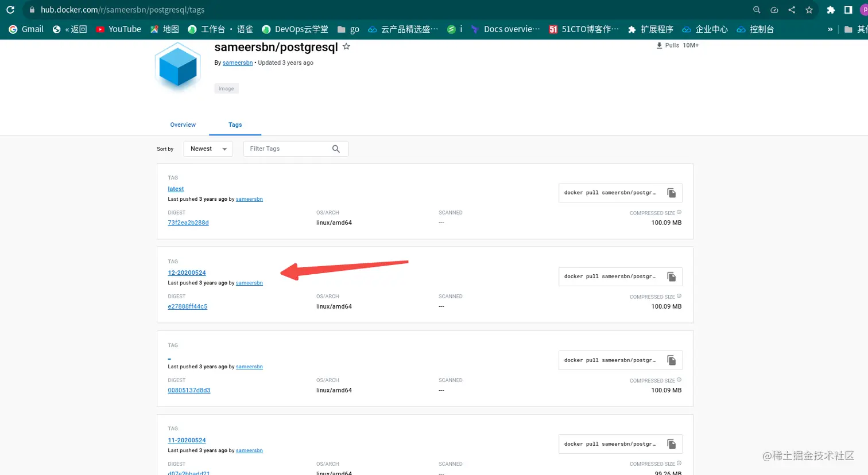The height and width of the screenshot is (475, 868).
Task: Open the browser zoom magnifier icon
Action: [757, 10]
